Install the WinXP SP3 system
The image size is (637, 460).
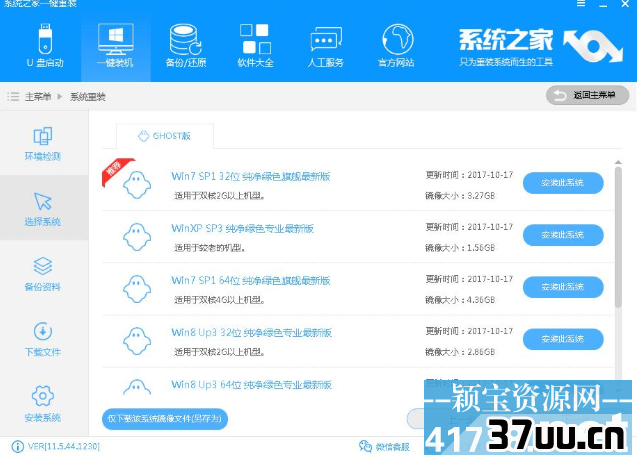tap(563, 235)
